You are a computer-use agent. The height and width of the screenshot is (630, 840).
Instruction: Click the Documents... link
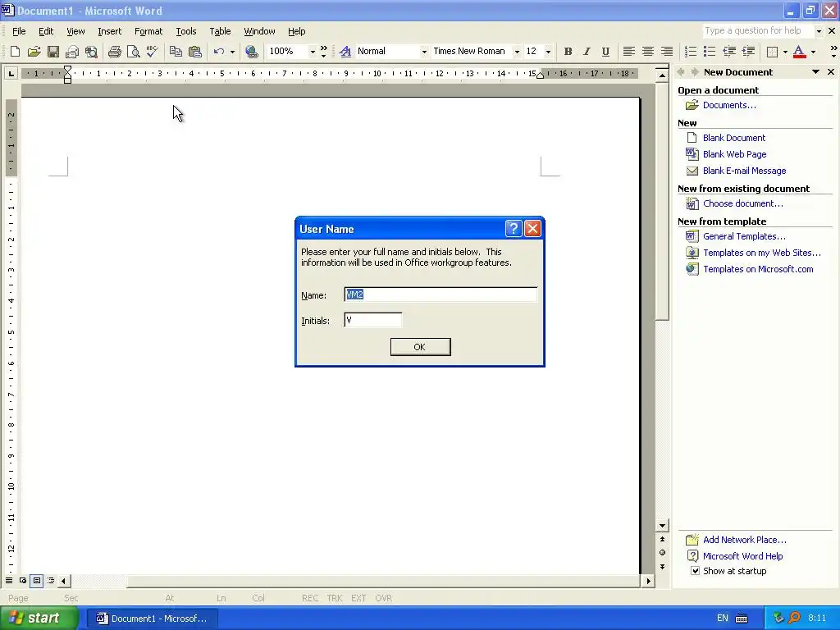pyautogui.click(x=729, y=105)
